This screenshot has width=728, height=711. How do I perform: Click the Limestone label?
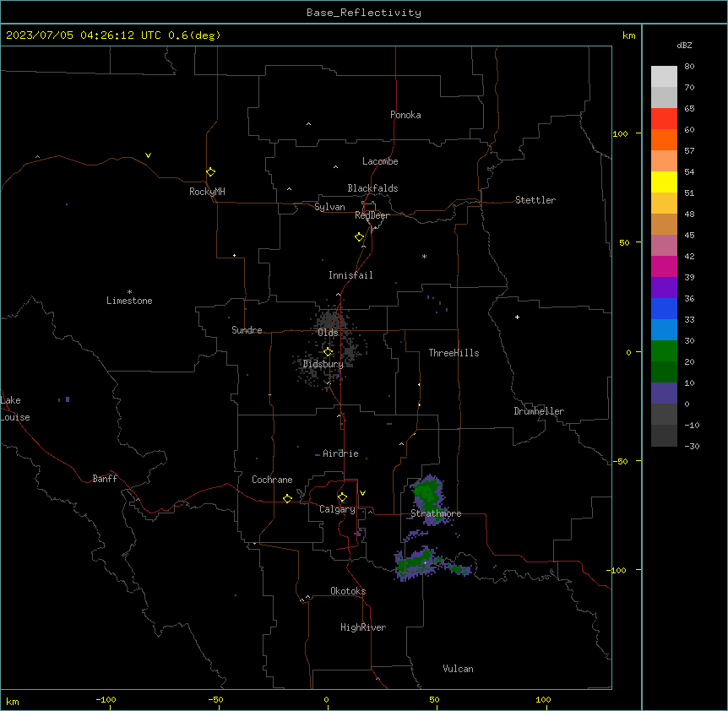[129, 301]
